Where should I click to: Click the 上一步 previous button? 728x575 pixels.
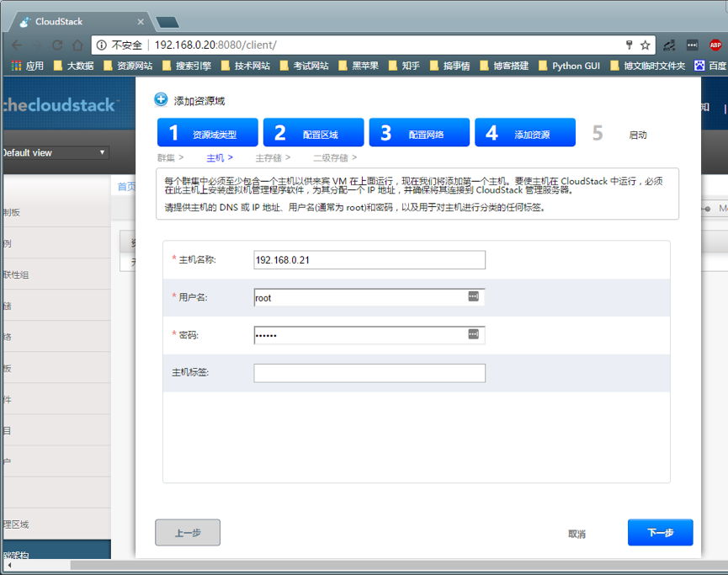point(188,533)
